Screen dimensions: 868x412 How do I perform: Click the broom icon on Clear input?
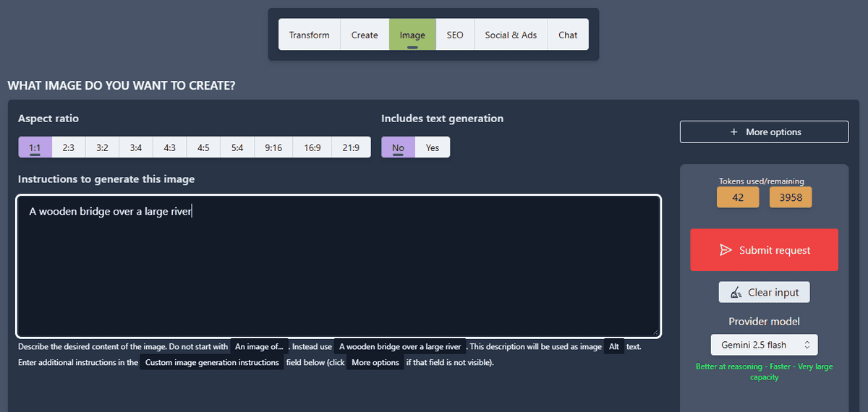pyautogui.click(x=736, y=293)
